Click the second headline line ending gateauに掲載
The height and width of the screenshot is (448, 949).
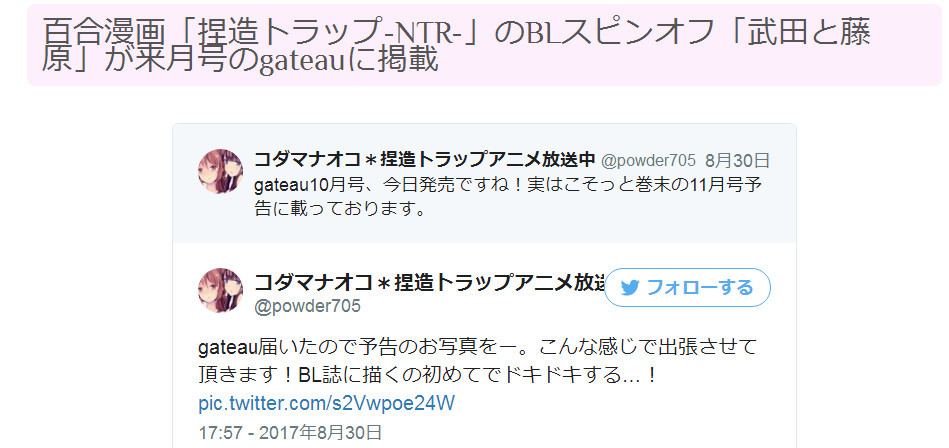pos(240,61)
